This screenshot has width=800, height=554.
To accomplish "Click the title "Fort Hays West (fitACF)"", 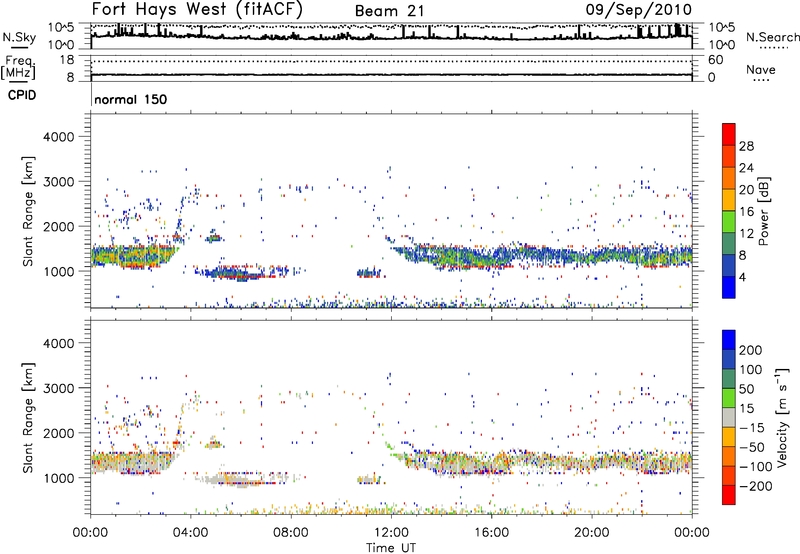I will coord(197,9).
